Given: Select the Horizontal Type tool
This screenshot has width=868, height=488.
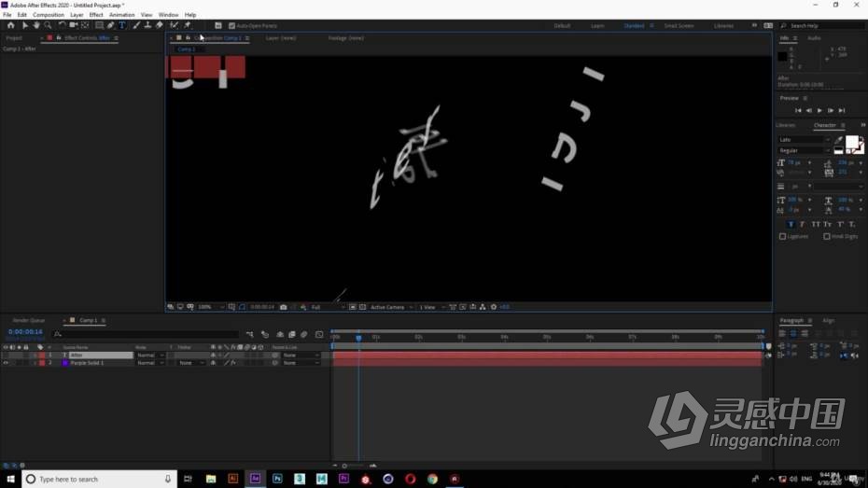Looking at the screenshot, I should pyautogui.click(x=122, y=25).
